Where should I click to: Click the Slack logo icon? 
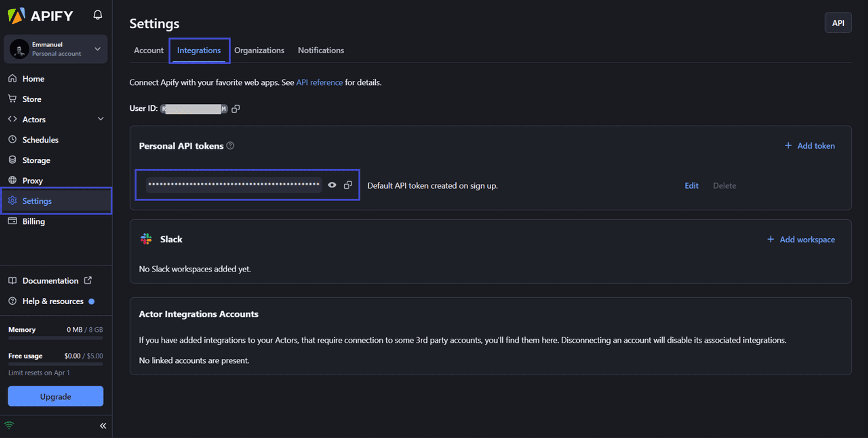146,239
